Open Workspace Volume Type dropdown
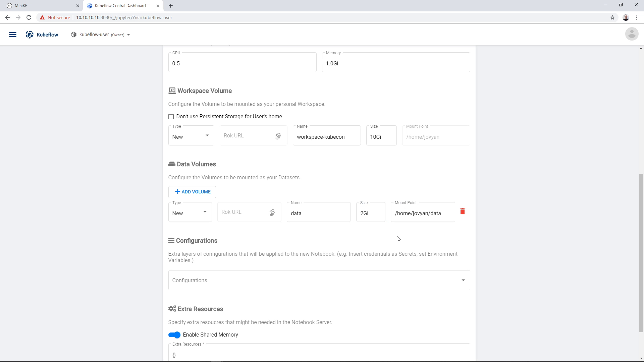 click(191, 135)
